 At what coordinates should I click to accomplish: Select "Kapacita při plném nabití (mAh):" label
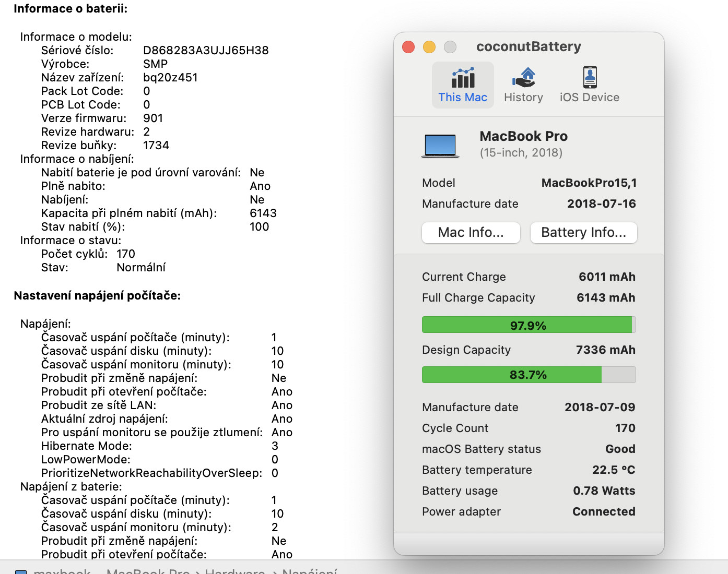[x=129, y=213]
